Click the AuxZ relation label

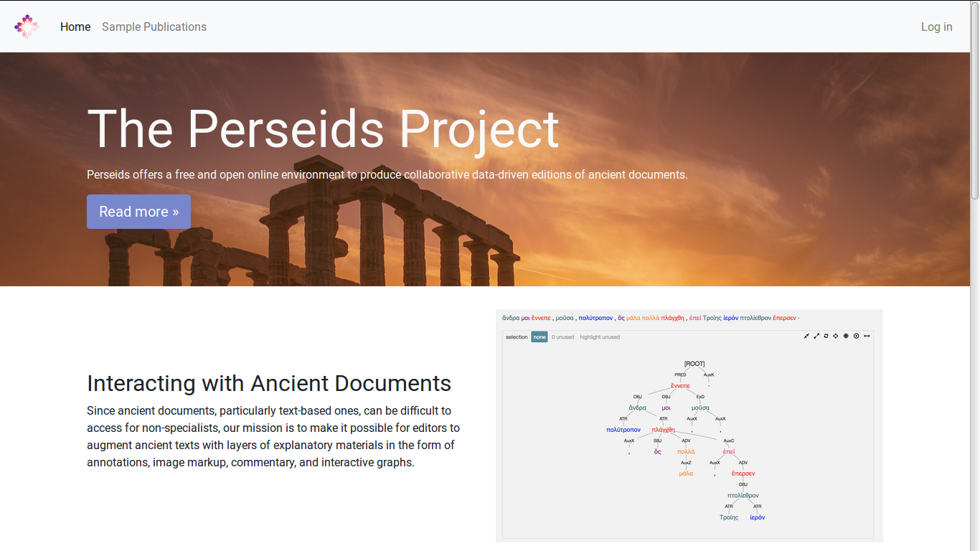(686, 463)
